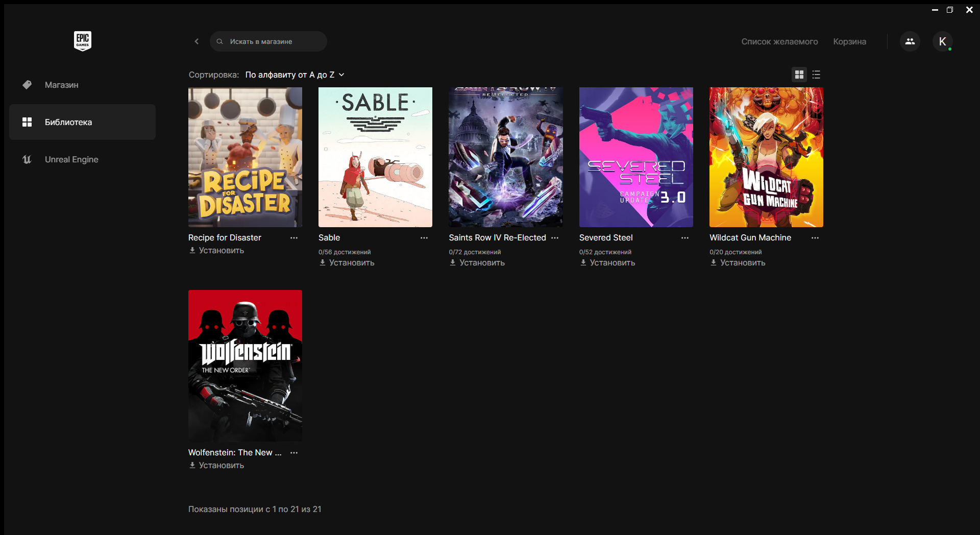
Task: Click the Сортировка label
Action: (213, 75)
